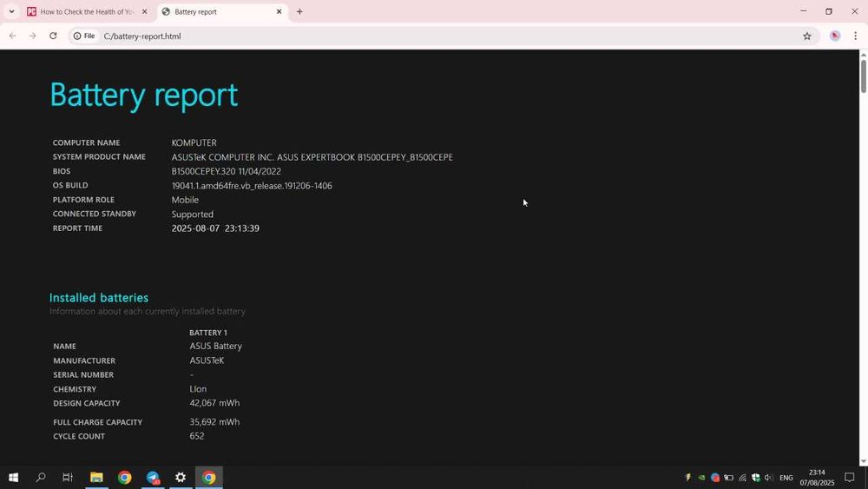Open the notification action center
This screenshot has height=489, width=868.
click(x=849, y=478)
